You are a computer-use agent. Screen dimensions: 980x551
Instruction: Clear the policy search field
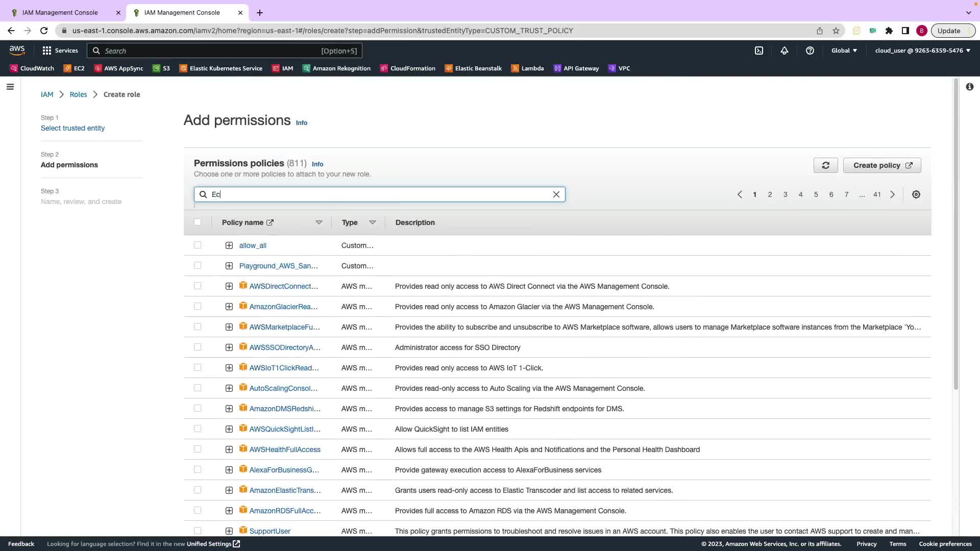[x=556, y=194]
